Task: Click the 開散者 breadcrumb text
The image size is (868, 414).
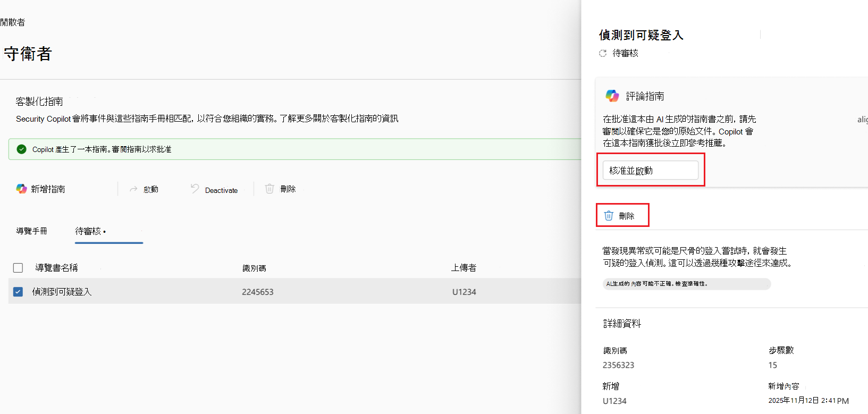Action: 13,22
